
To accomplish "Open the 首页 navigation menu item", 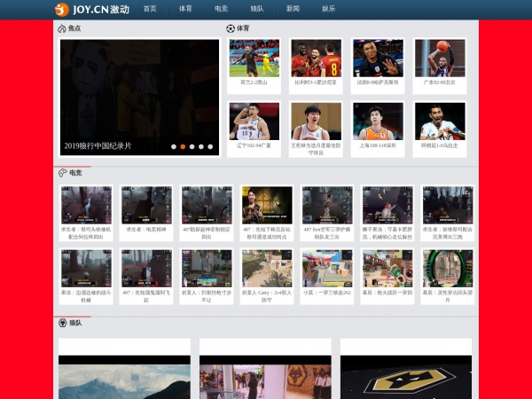I will click(x=150, y=9).
